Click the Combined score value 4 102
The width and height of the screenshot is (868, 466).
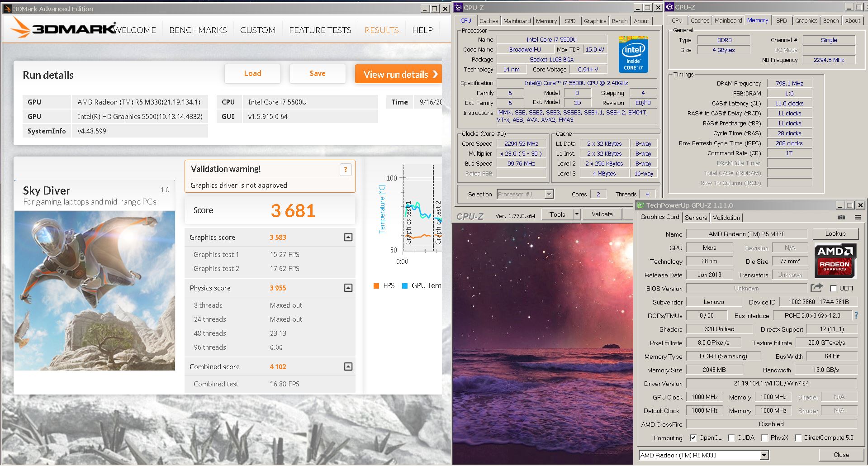pos(278,366)
